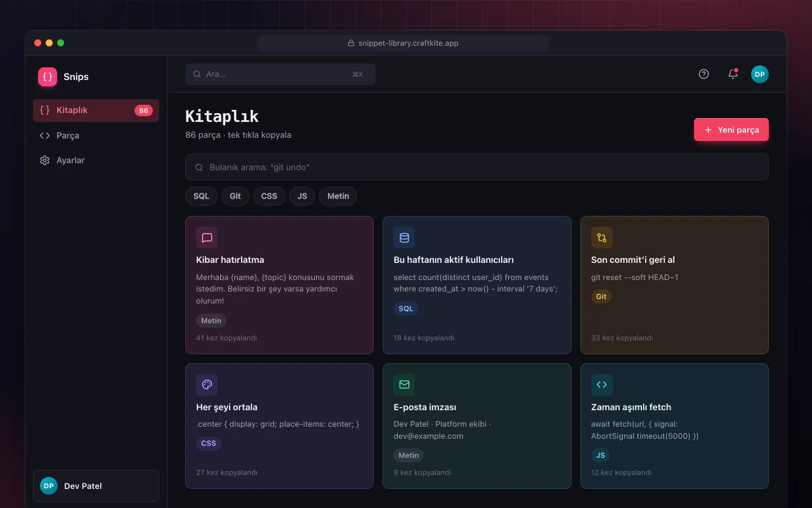Click the browser address bar URL
Viewport: 812px width, 508px height.
click(403, 43)
